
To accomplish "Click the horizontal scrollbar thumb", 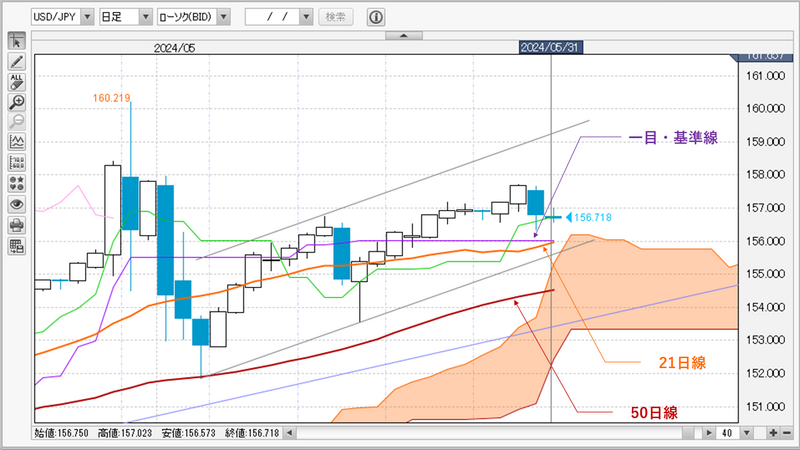I will click(688, 433).
